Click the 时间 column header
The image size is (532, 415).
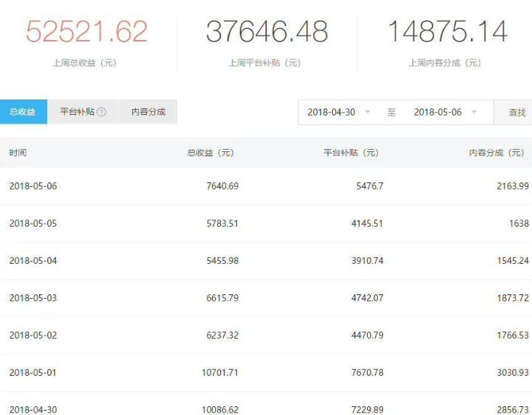click(18, 153)
